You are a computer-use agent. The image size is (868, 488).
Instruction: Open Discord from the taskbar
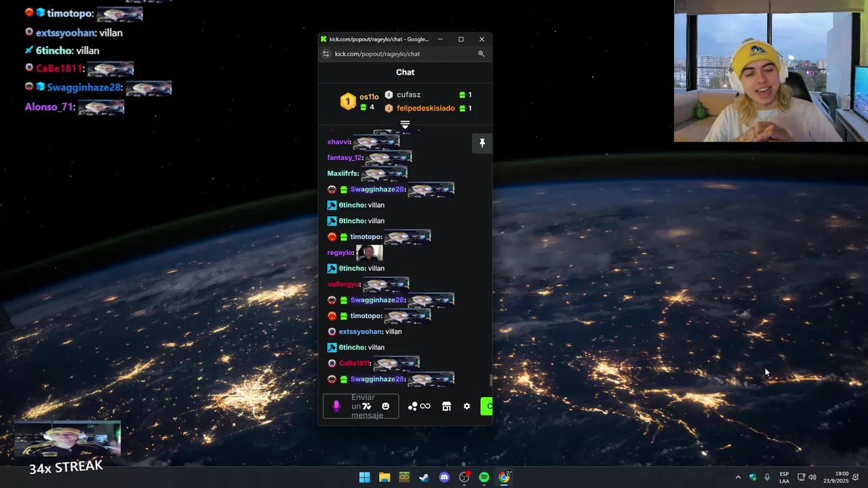point(444,477)
